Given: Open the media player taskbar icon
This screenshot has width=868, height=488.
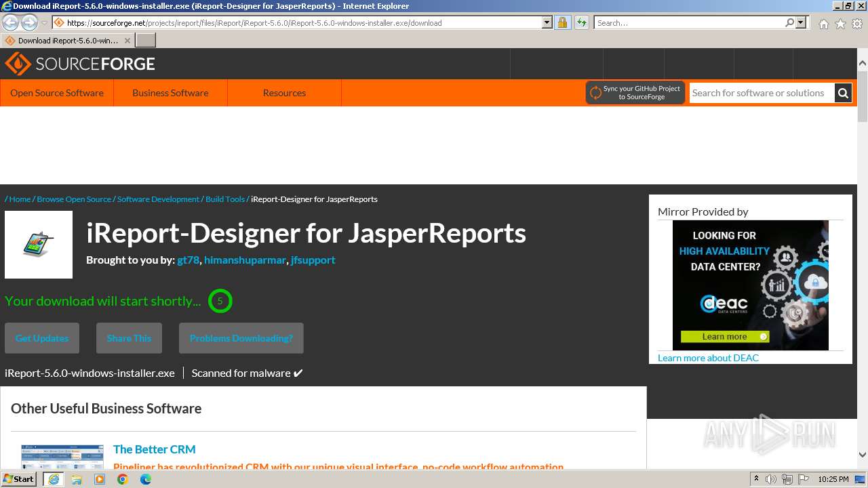Looking at the screenshot, I should [x=100, y=479].
